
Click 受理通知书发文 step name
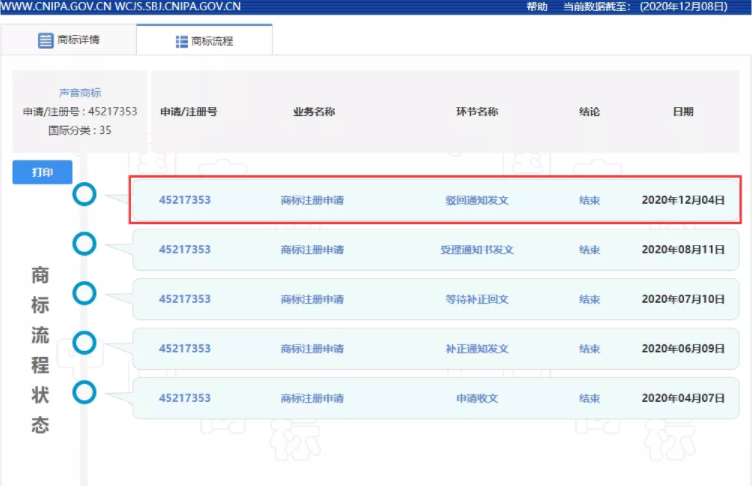click(477, 250)
